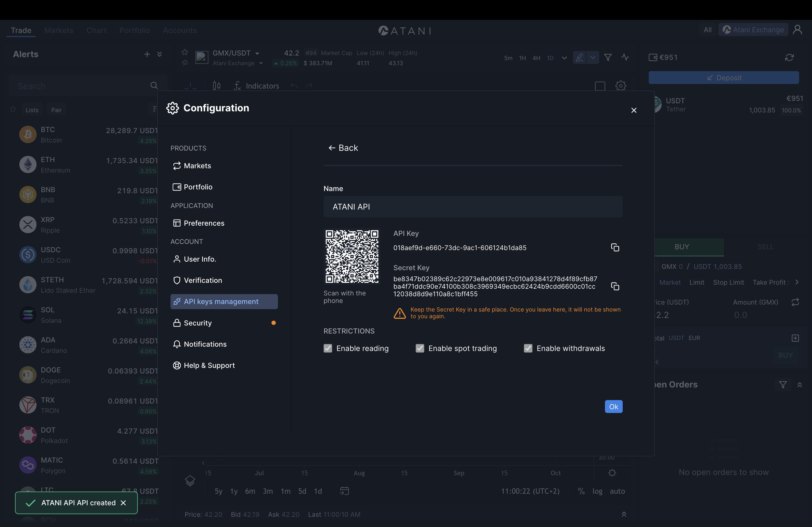Screen dimensions: 812x527
Task: Click the search magnifier icon
Action: click(154, 85)
